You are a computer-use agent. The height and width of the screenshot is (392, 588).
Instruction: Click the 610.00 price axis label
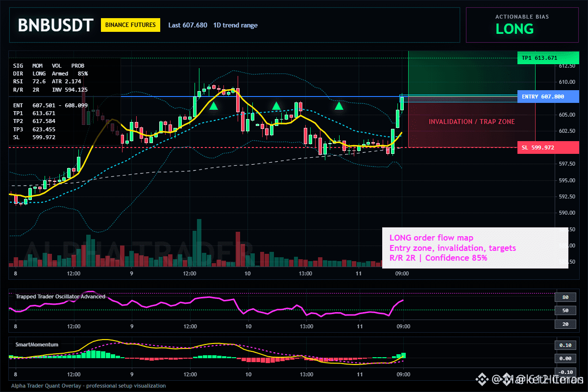pyautogui.click(x=566, y=82)
